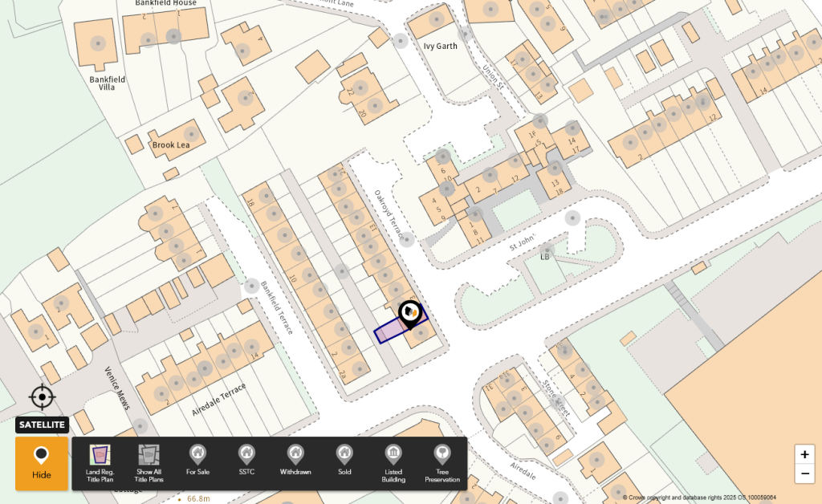Toggle Withdrawn property markers
The image size is (822, 504).
(295, 461)
